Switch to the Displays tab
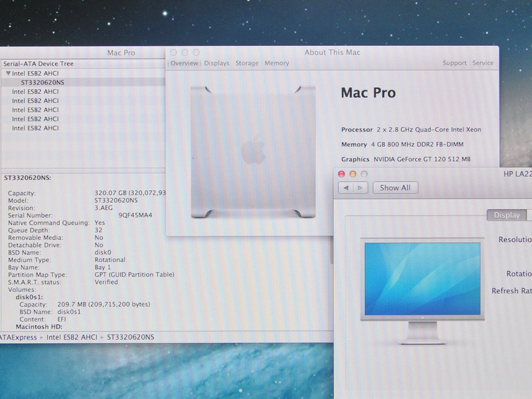532x399 pixels. point(217,63)
